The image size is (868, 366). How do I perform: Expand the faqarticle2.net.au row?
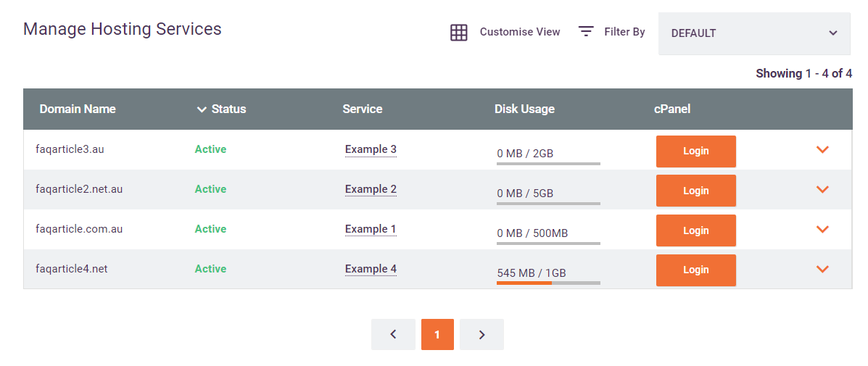pyautogui.click(x=822, y=189)
